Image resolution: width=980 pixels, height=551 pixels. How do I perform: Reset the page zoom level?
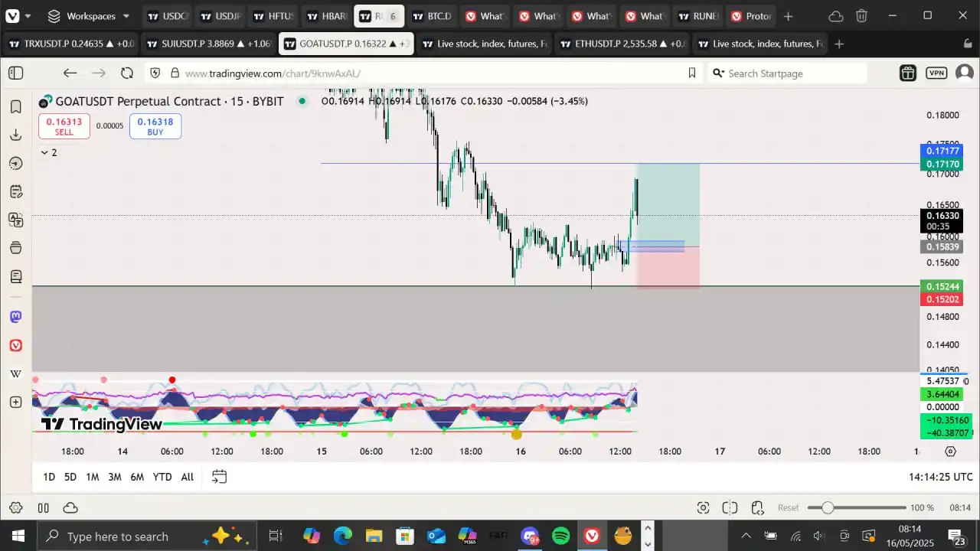tap(788, 508)
